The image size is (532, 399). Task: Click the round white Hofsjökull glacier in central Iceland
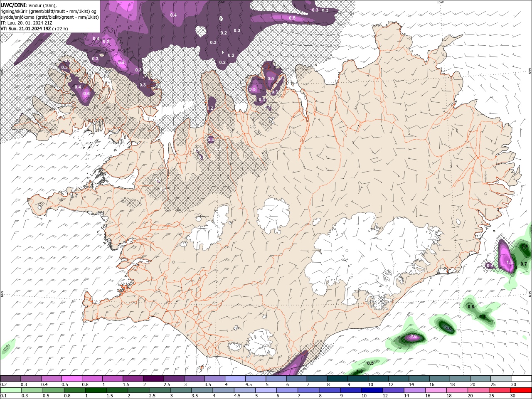pos(273,214)
